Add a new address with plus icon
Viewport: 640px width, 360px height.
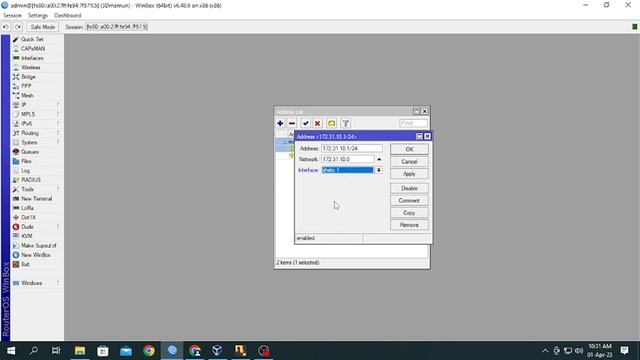280,123
